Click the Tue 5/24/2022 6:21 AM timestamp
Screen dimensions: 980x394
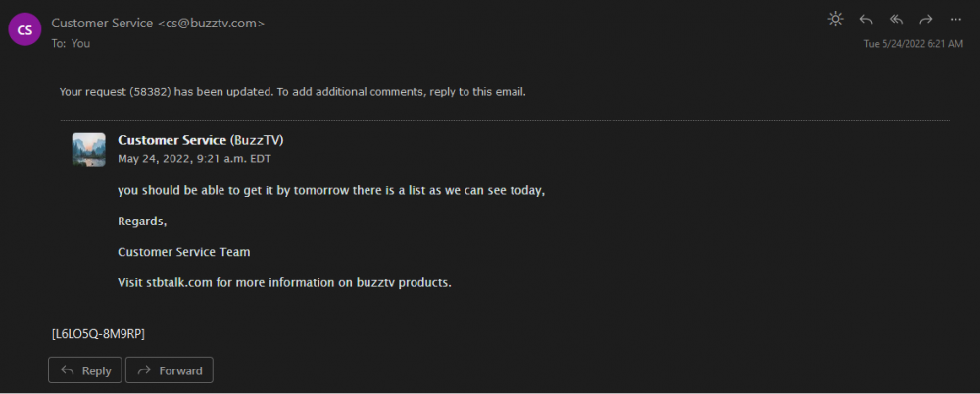912,43
